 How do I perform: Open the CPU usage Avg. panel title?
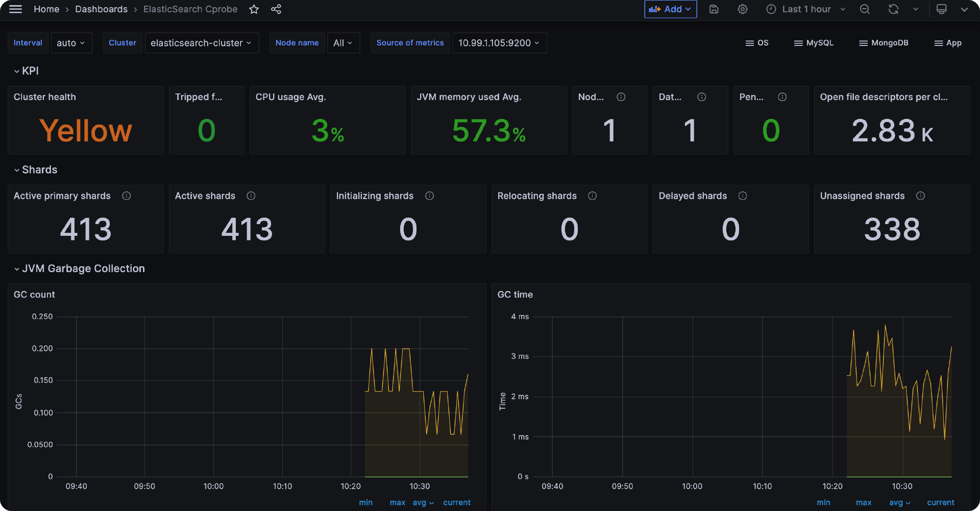291,97
